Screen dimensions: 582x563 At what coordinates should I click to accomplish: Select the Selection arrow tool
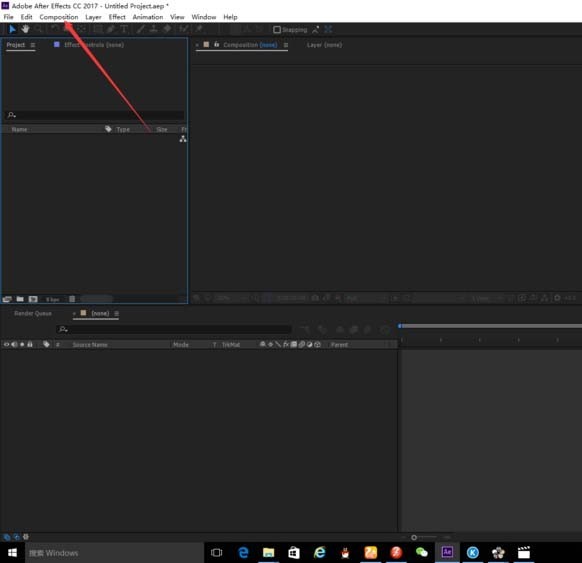(x=12, y=29)
